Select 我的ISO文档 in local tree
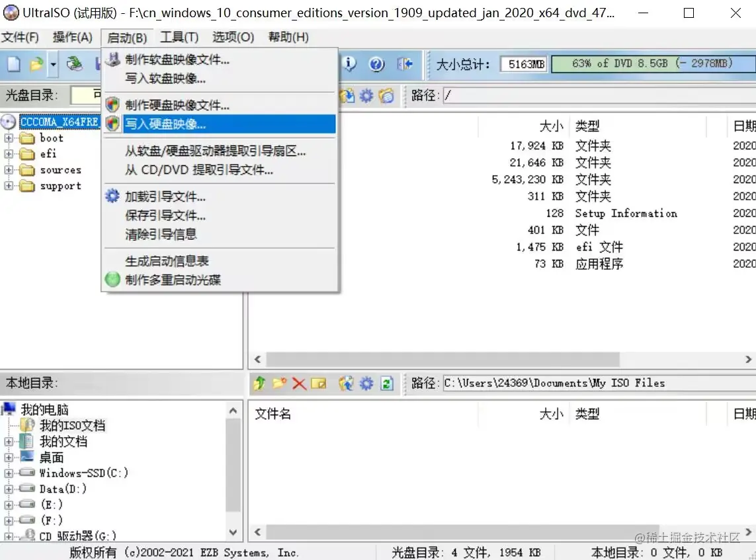The image size is (756, 560). pyautogui.click(x=72, y=426)
